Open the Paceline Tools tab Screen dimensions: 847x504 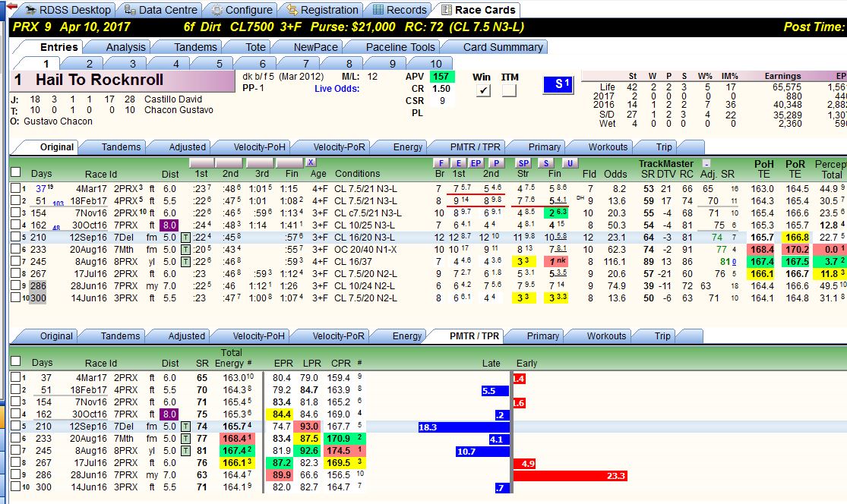(400, 47)
